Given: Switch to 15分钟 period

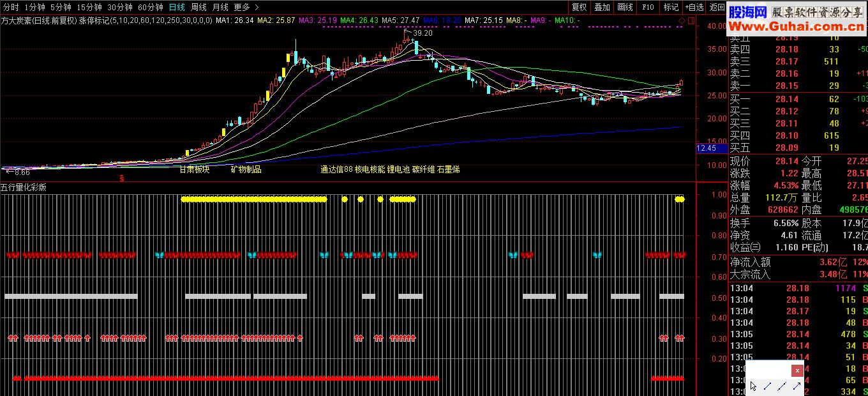Looking at the screenshot, I should (x=89, y=7).
